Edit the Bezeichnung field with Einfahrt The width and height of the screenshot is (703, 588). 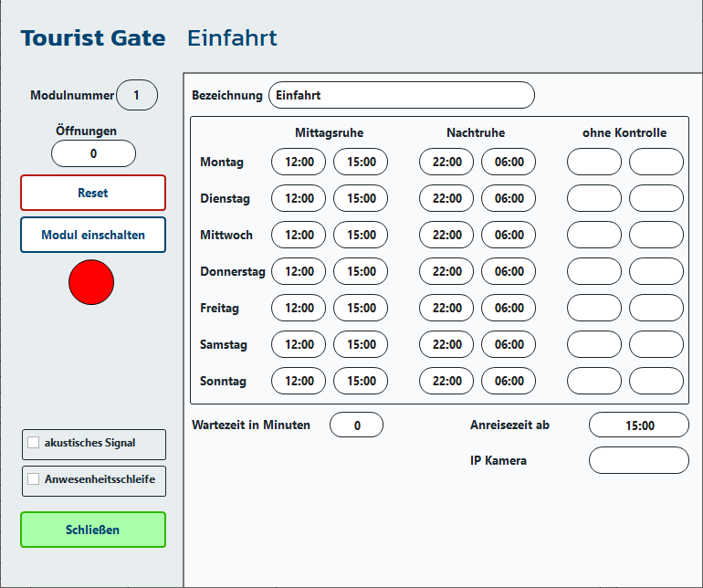click(x=402, y=95)
